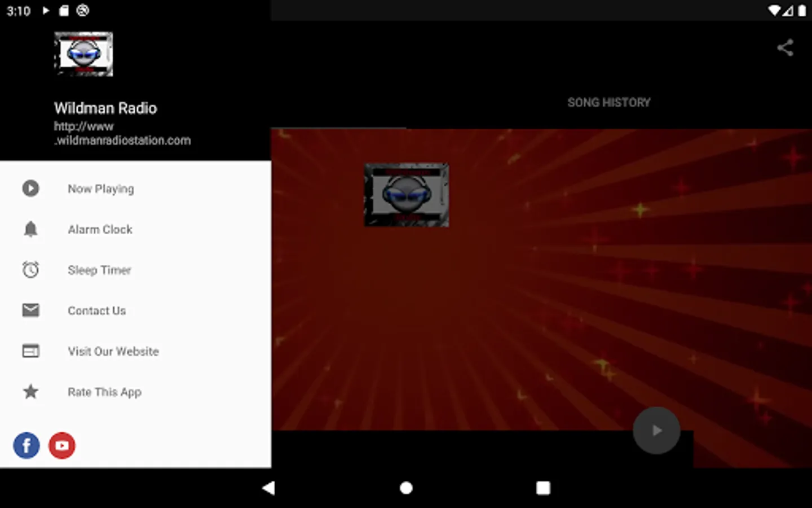This screenshot has width=812, height=508.
Task: Open the wildmanradiostation.com URL in the header
Action: point(122,133)
